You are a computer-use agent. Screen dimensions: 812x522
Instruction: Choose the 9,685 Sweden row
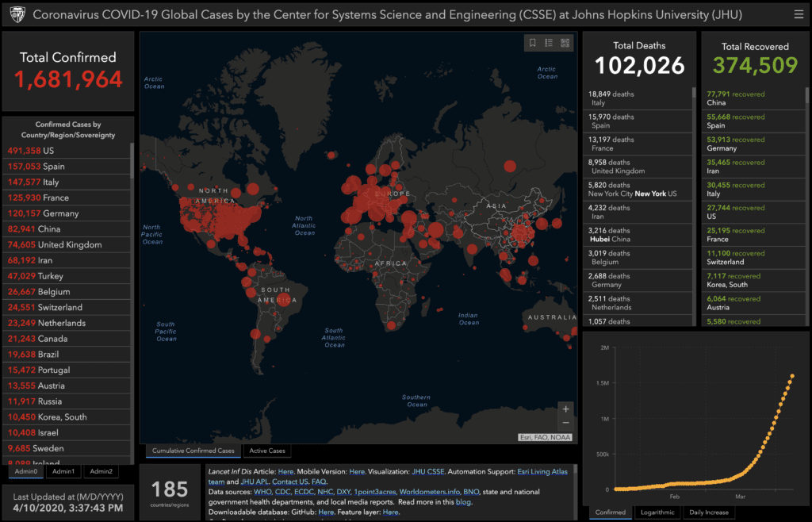pos(67,448)
